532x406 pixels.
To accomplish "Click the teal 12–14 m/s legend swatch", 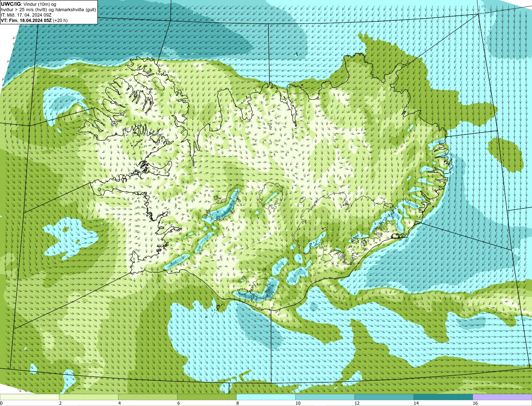I will 384,397.
